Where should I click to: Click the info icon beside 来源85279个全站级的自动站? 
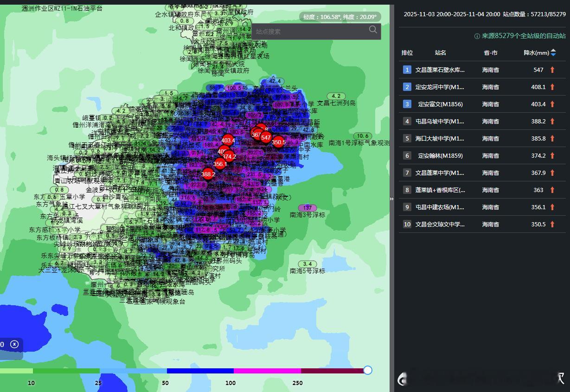click(x=477, y=36)
